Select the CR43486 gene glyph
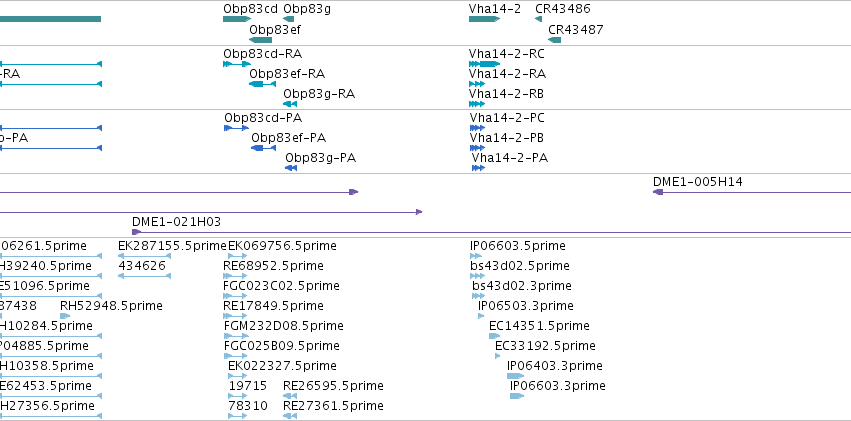 [x=538, y=19]
